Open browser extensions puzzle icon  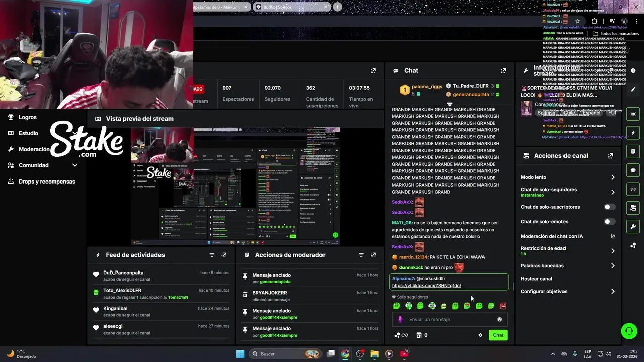coord(595,21)
